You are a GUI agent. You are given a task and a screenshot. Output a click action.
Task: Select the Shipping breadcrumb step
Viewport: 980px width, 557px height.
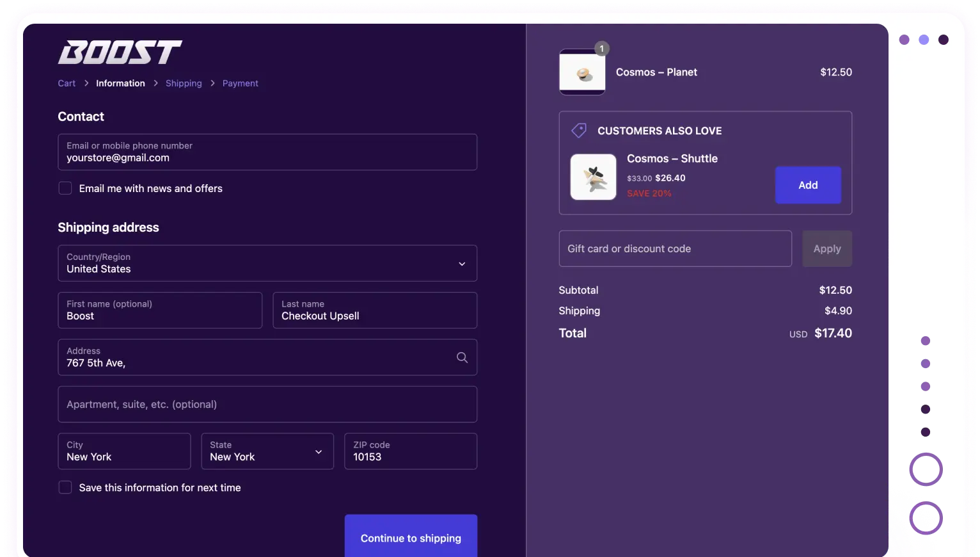(184, 83)
